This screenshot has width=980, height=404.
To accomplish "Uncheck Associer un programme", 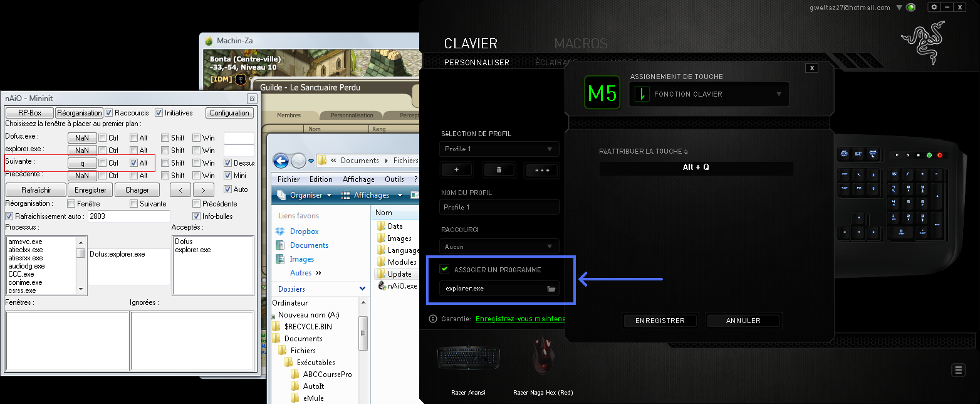I will pyautogui.click(x=445, y=269).
